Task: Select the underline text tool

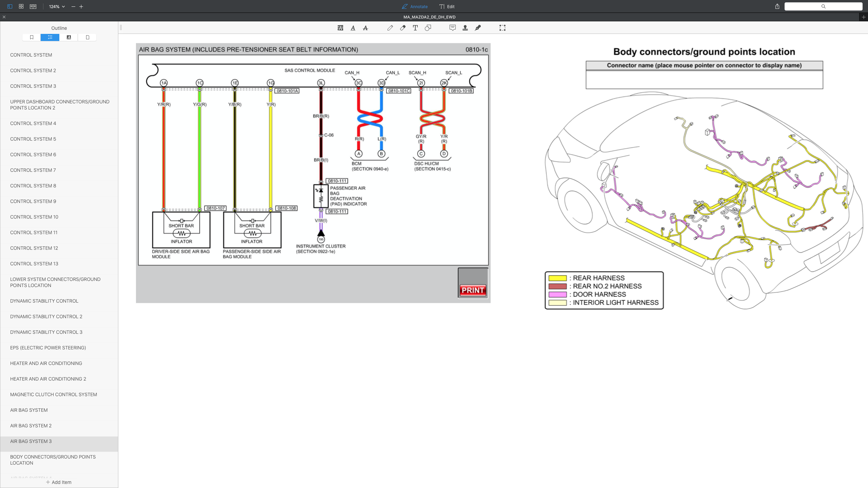Action: click(x=353, y=28)
